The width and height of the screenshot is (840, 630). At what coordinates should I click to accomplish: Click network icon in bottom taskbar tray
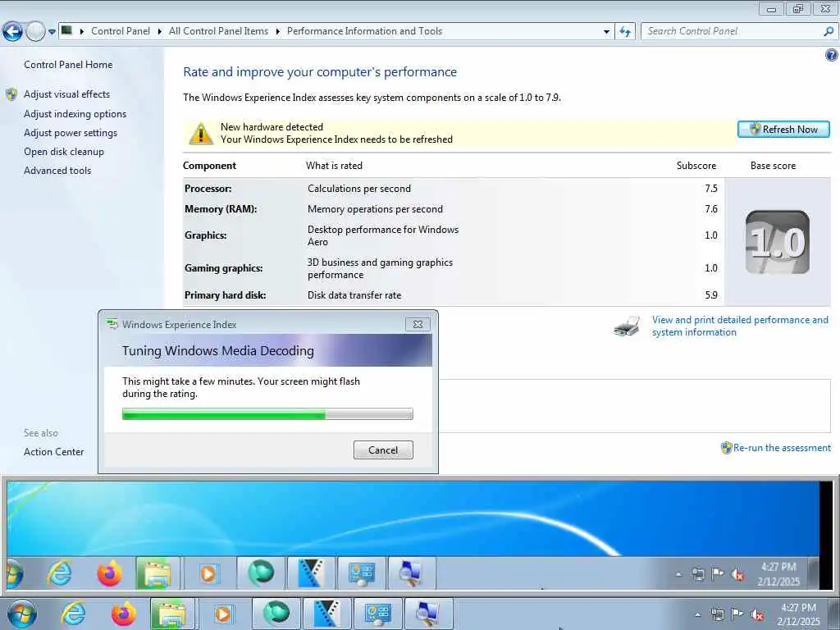717,614
